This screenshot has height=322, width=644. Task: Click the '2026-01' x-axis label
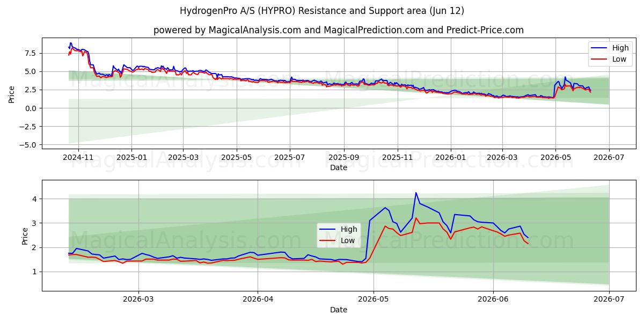tap(451, 158)
